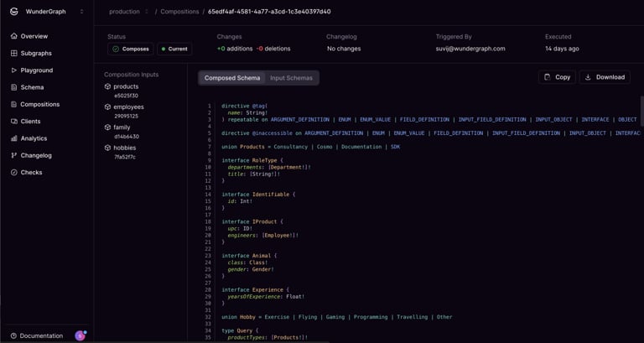Click the Checks checkmark icon
This screenshot has width=644, height=343.
pos(14,173)
